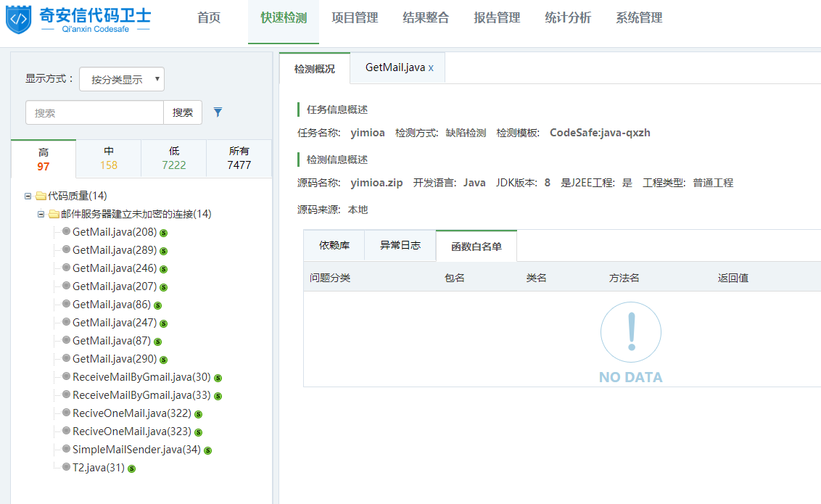This screenshot has width=821, height=504.
Task: Collapse the 邮件服务器建立未加密的连接(14) node
Action: coord(41,214)
